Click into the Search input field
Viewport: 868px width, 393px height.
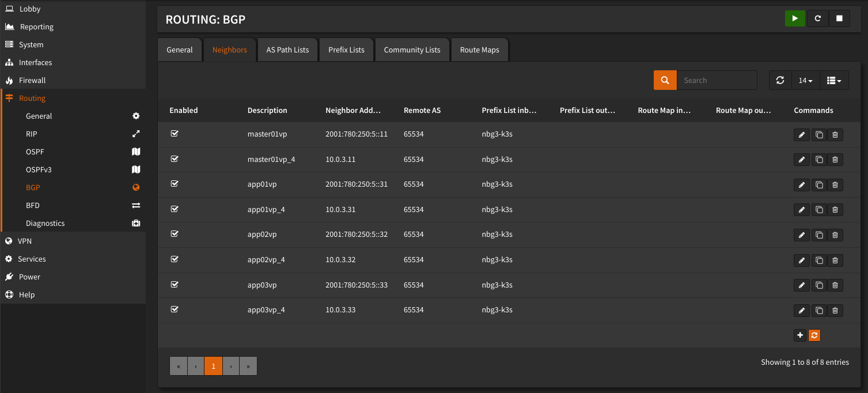[717, 81]
